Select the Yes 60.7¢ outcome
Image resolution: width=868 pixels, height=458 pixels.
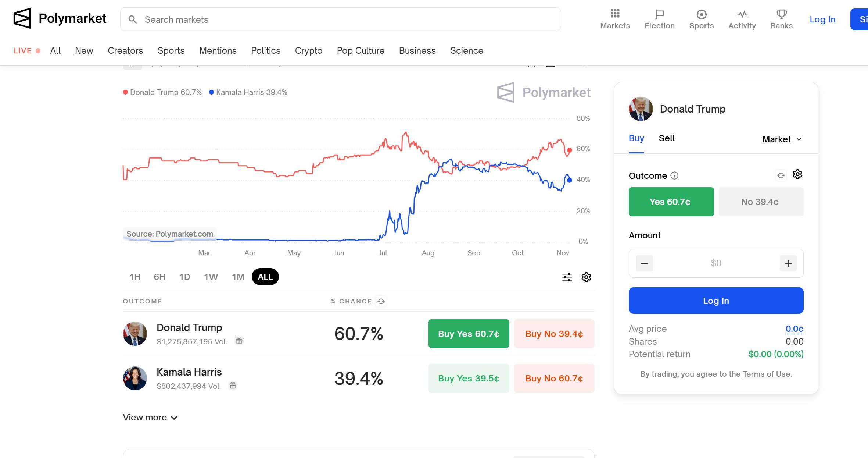(671, 202)
